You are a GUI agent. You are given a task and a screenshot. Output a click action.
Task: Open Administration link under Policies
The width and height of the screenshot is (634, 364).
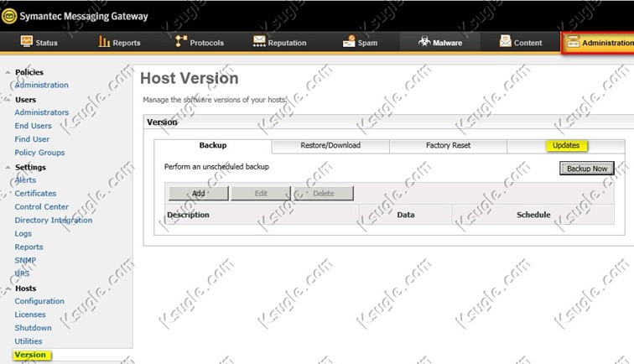pyautogui.click(x=41, y=85)
